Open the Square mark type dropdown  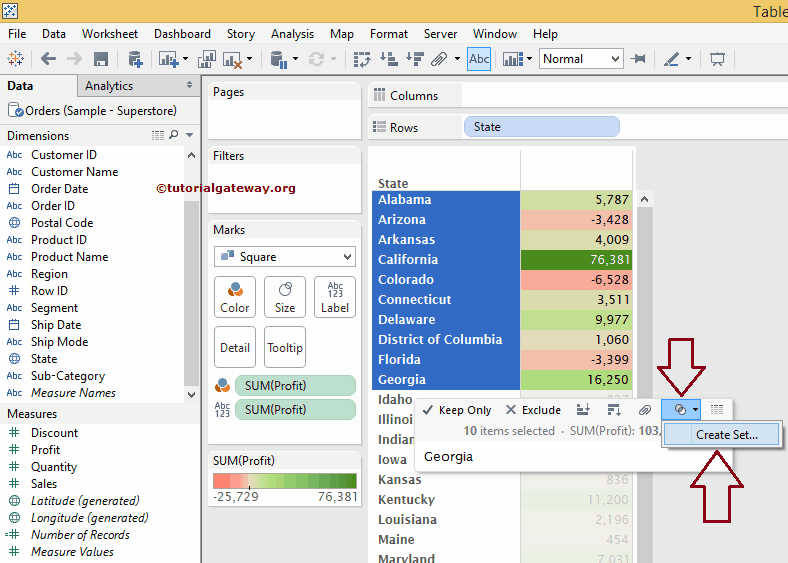click(x=284, y=257)
